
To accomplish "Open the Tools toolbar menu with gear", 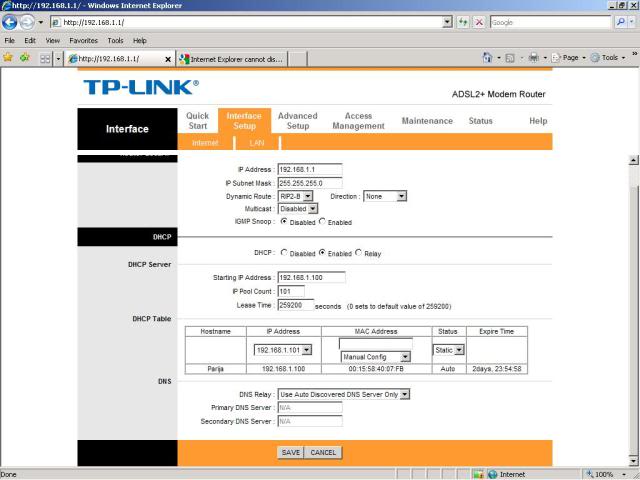I will [608, 58].
